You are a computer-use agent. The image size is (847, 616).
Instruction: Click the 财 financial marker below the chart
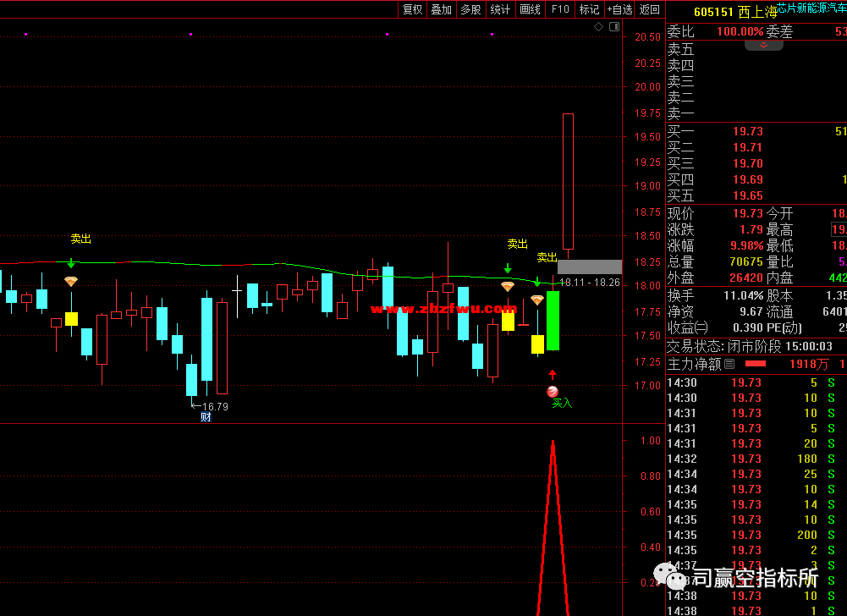(206, 417)
